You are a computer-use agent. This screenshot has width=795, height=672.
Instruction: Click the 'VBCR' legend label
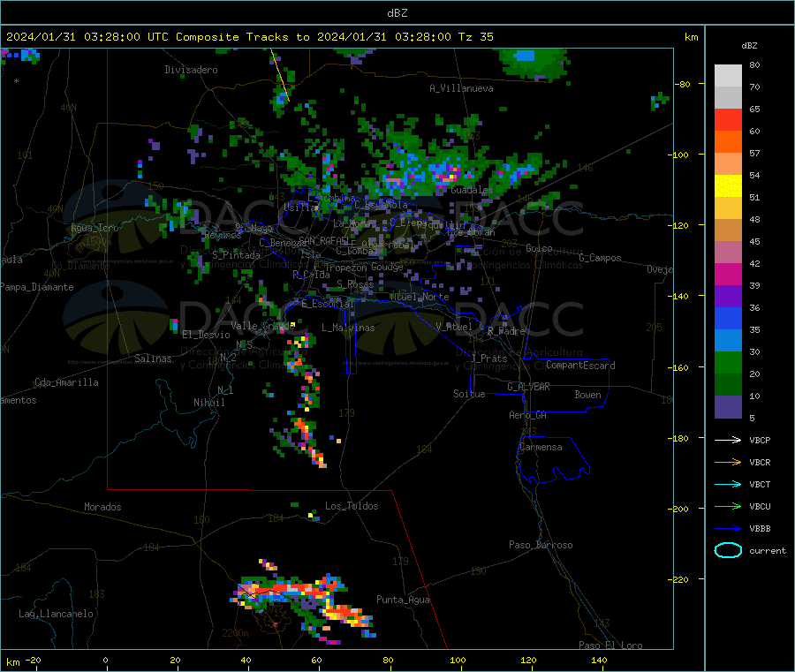coord(760,462)
